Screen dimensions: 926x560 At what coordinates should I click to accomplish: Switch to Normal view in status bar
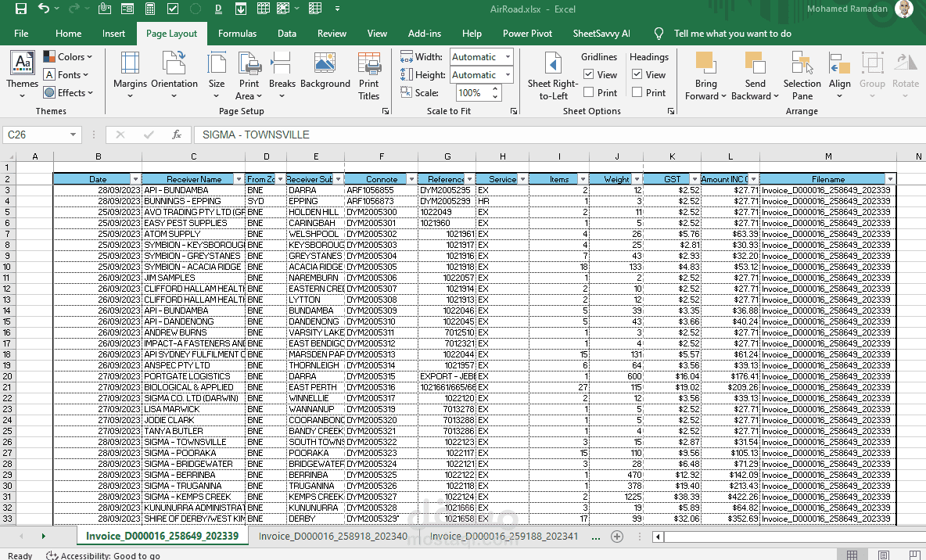(852, 555)
